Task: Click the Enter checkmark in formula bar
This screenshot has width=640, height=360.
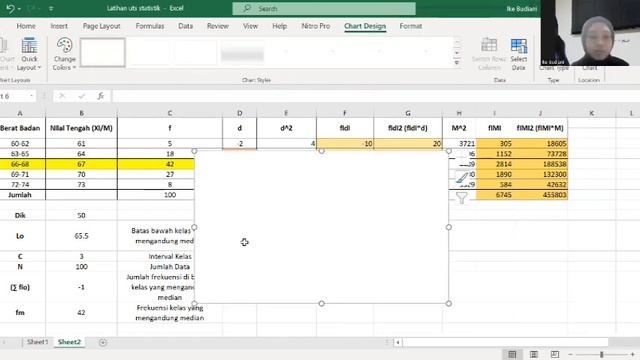Action: point(82,96)
